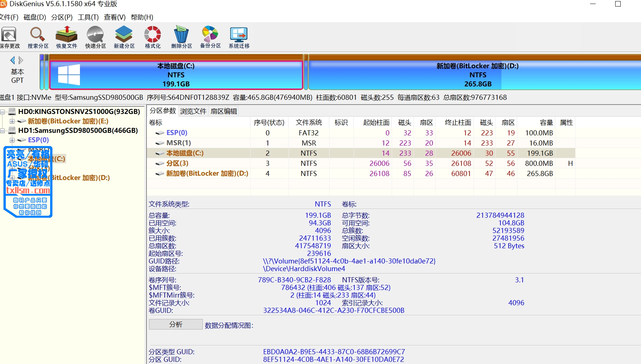Image resolution: width=641 pixels, height=364 pixels.
Task: Launch the System Migration (系统迁移) tool
Action: click(x=239, y=37)
